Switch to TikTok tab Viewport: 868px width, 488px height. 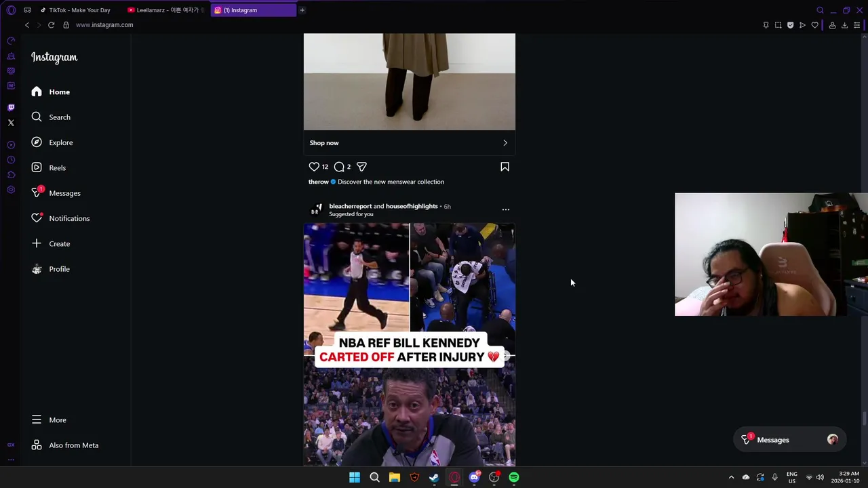pos(80,10)
